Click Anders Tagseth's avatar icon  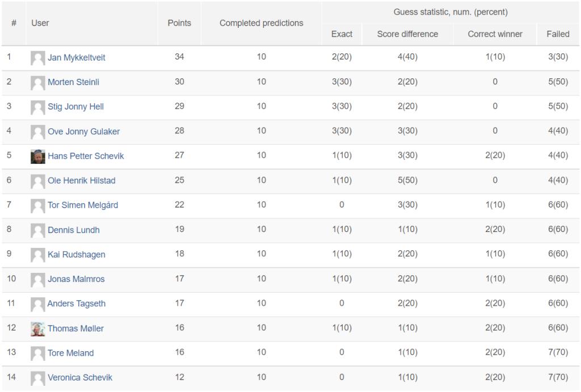38,304
